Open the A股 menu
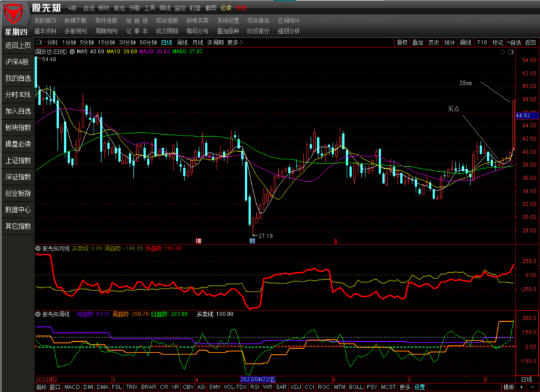This screenshot has width=540, height=392. point(72,8)
